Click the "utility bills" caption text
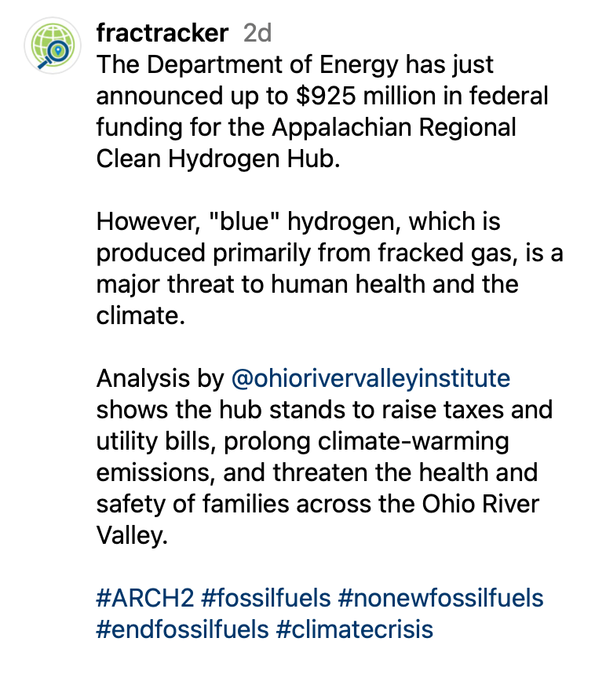Viewport: 595px width, 700px height. pyautogui.click(x=156, y=442)
